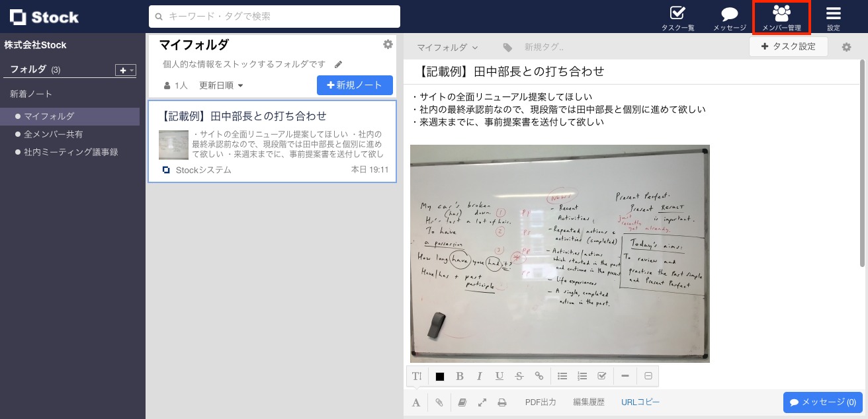Print the note via the printer icon
This screenshot has width=868, height=419.
pyautogui.click(x=501, y=402)
